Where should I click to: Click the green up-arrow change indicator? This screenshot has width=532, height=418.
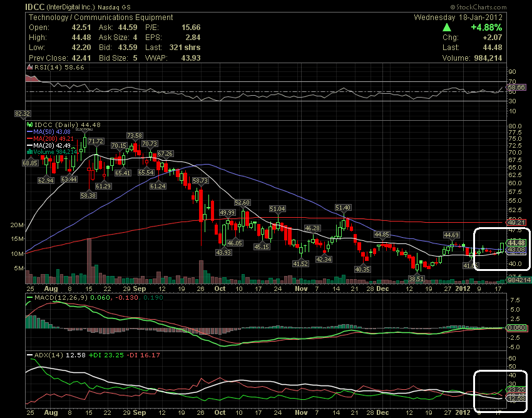tap(447, 28)
